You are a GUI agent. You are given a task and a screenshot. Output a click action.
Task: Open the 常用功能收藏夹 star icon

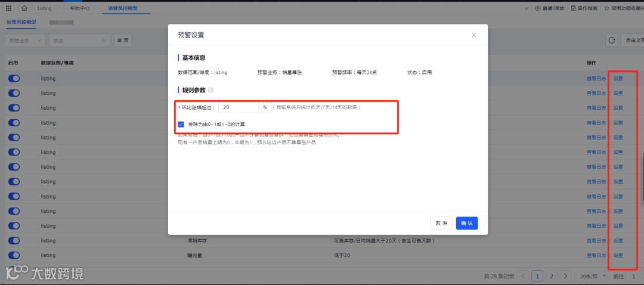[x=606, y=8]
